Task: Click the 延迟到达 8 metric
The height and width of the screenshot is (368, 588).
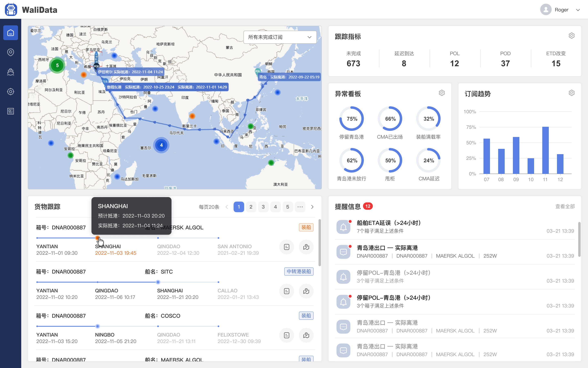Action: [404, 59]
